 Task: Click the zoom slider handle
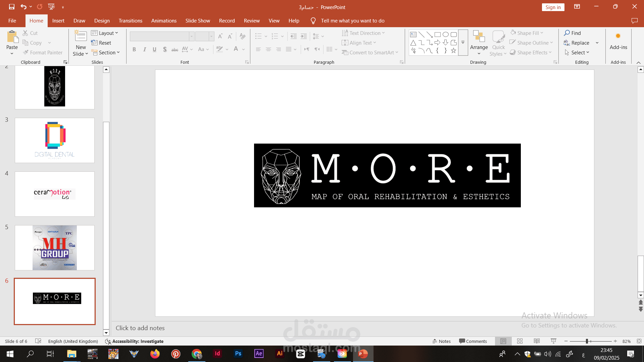pyautogui.click(x=587, y=341)
